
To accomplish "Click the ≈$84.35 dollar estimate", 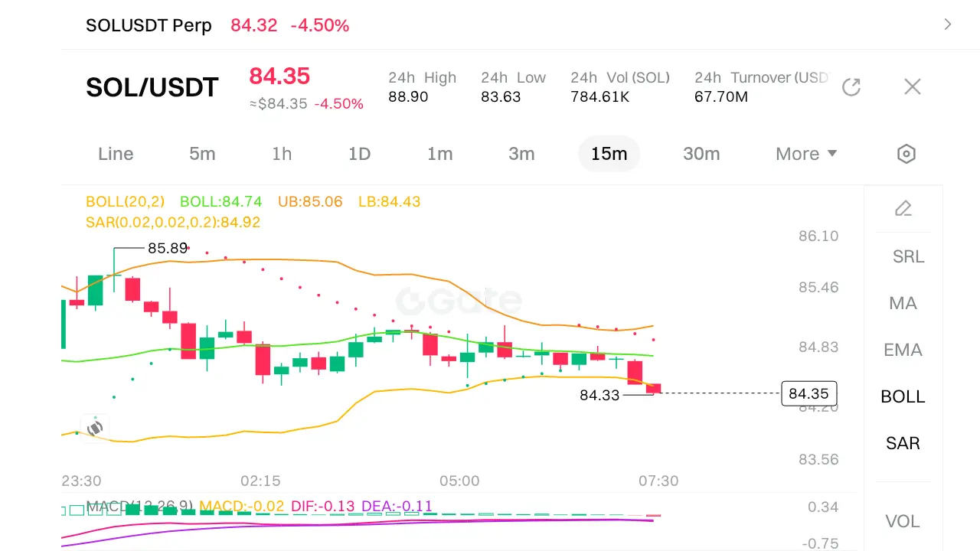I will pos(279,104).
